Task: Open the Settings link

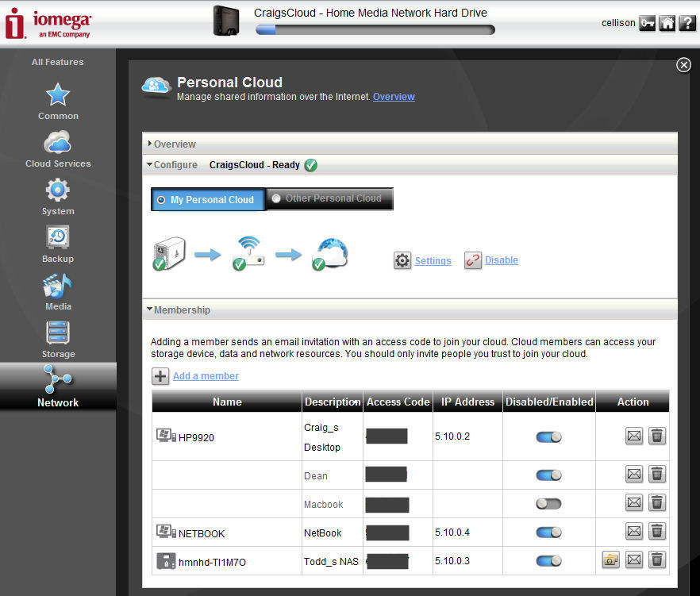Action: tap(433, 261)
